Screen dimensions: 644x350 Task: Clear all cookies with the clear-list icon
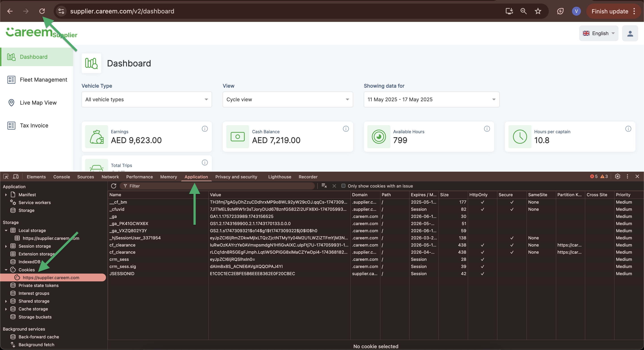[x=324, y=186]
